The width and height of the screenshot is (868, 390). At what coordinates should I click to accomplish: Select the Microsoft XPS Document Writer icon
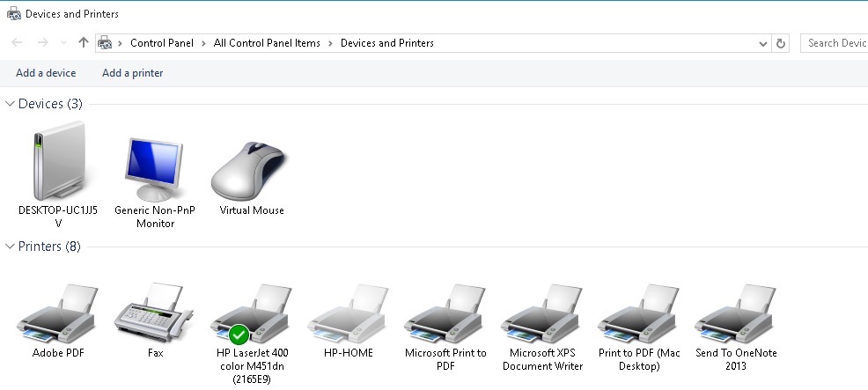point(542,313)
